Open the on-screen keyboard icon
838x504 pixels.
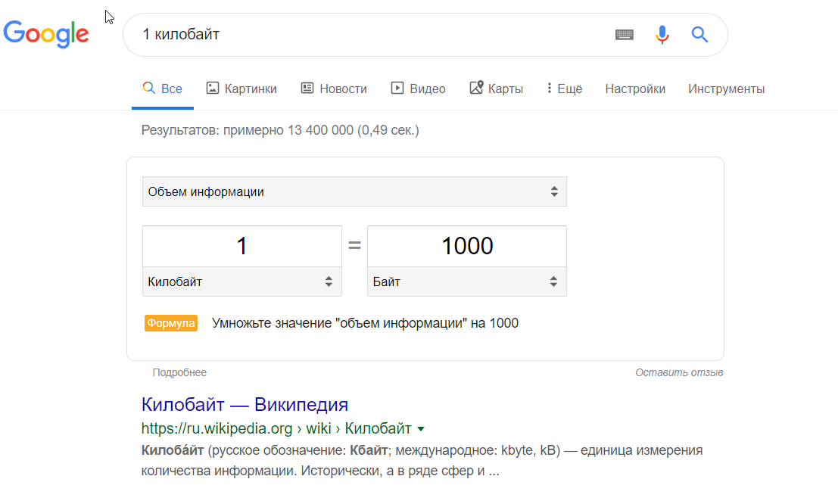(625, 35)
